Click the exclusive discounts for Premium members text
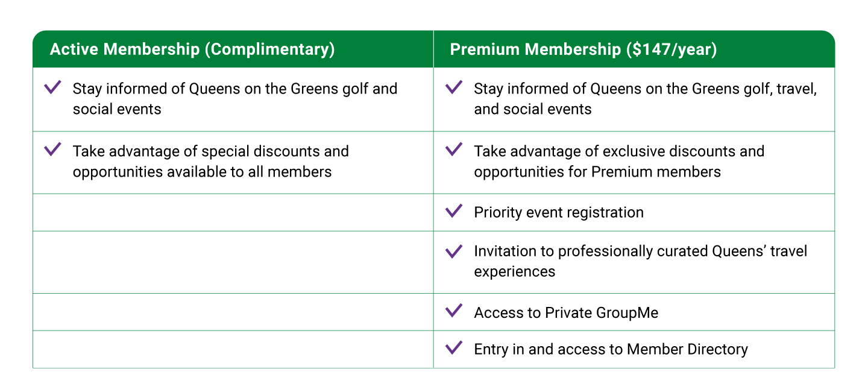868x392 pixels. point(618,161)
